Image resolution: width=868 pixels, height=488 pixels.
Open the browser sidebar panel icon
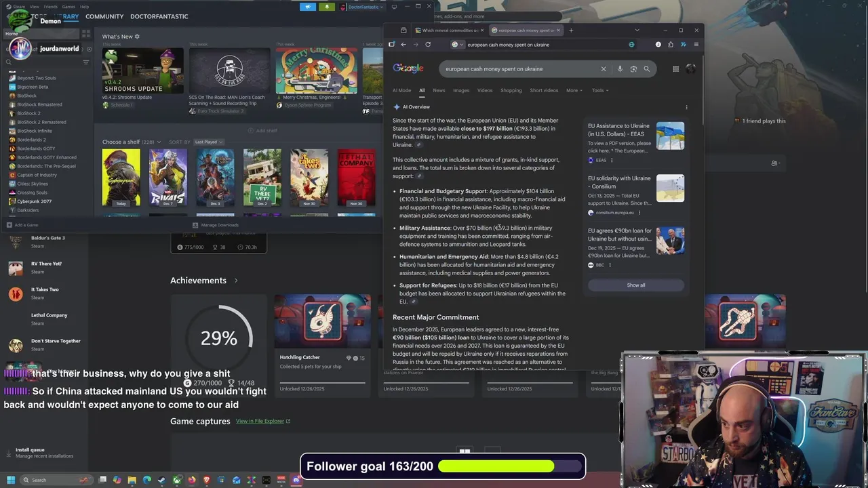click(391, 45)
